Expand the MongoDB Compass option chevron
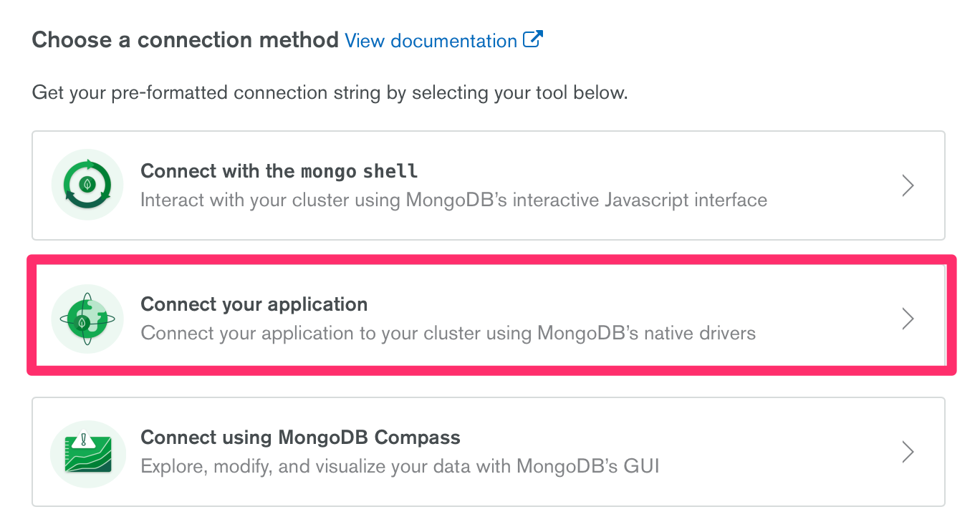Image resolution: width=980 pixels, height=527 pixels. pos(908,451)
